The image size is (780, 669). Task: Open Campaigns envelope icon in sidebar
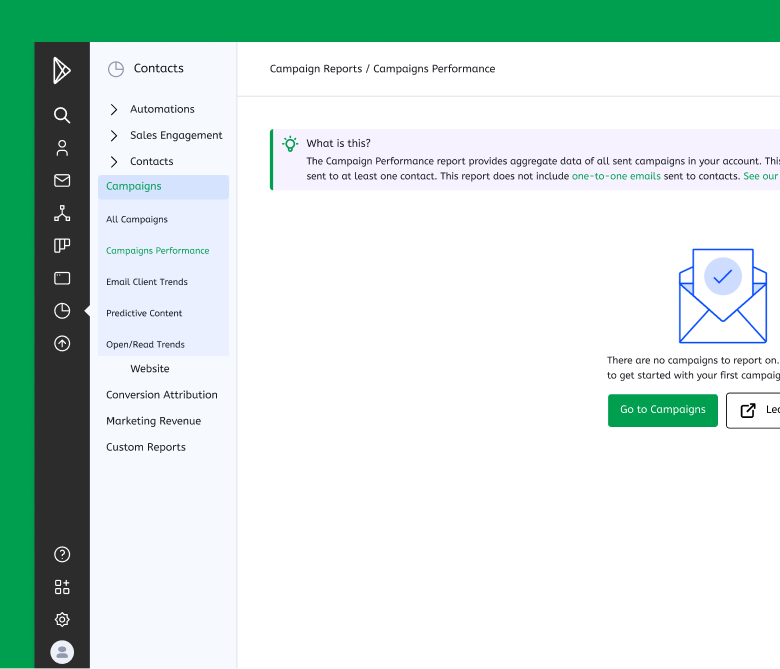[x=62, y=181]
